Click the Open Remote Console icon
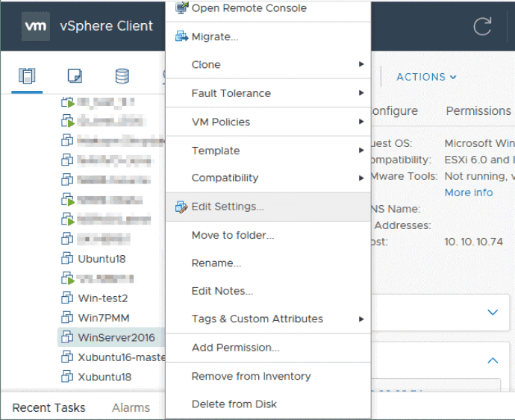 (181, 8)
